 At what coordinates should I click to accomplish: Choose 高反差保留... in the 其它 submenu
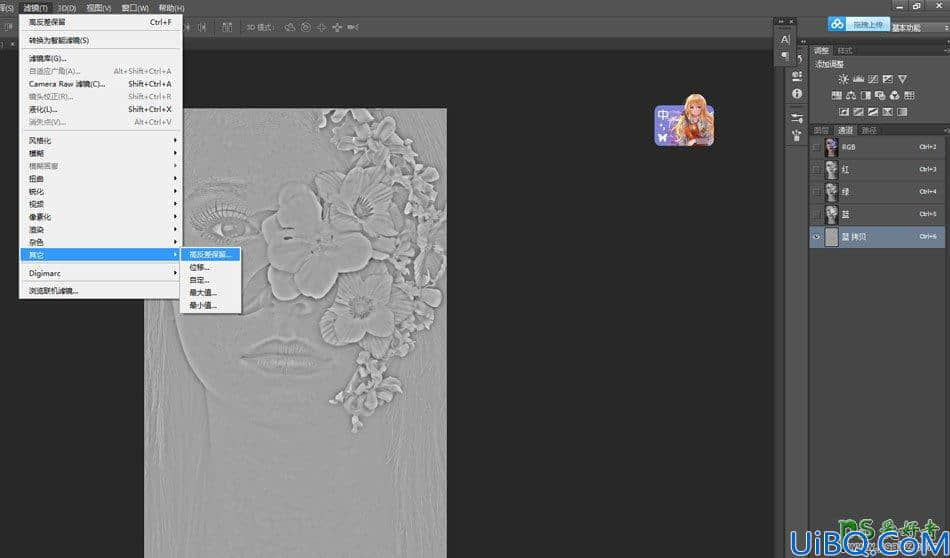(x=210, y=254)
